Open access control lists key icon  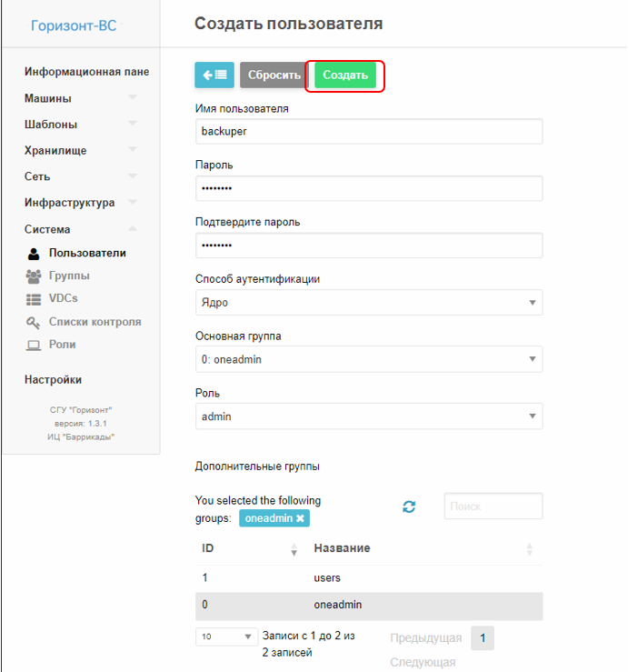tap(34, 322)
